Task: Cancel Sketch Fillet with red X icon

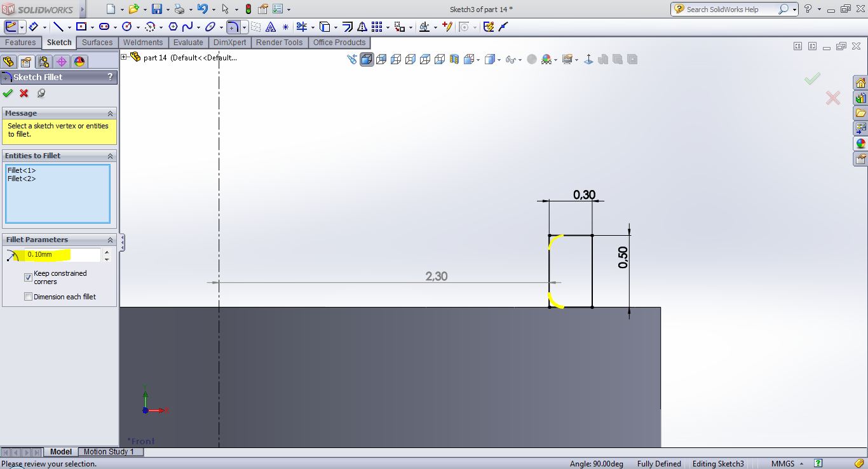Action: (x=24, y=93)
